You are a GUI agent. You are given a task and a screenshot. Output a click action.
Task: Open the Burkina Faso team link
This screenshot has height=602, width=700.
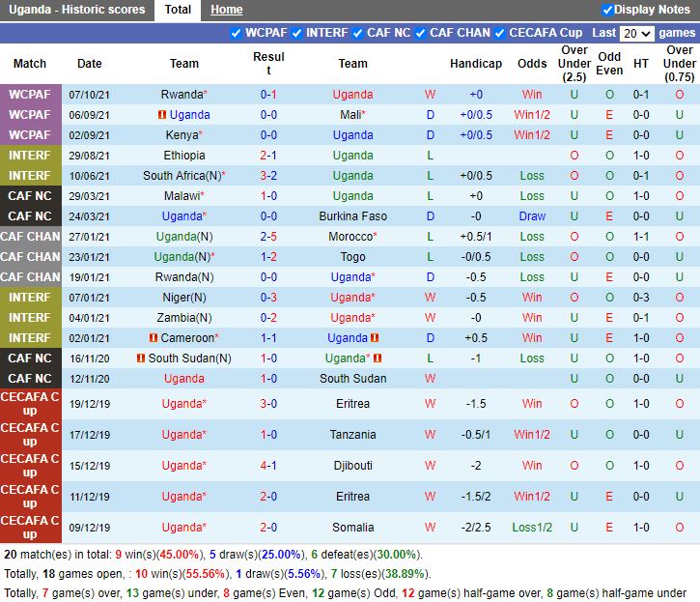coord(352,216)
